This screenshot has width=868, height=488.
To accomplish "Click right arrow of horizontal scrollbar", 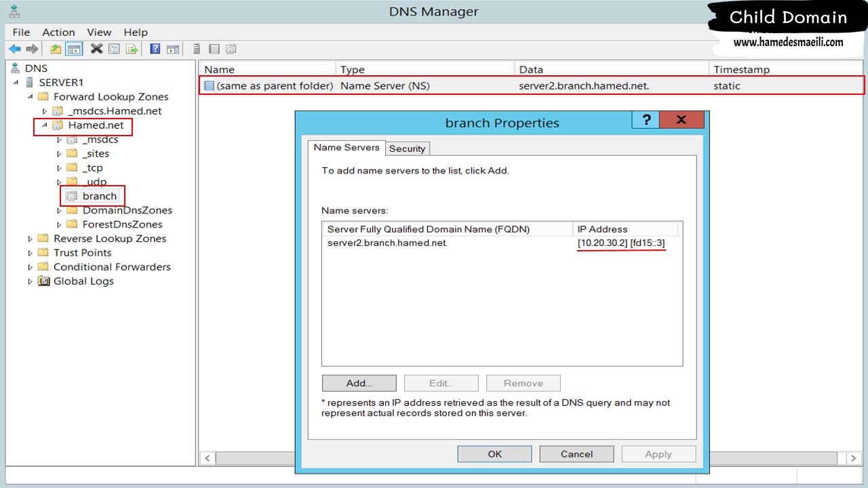I will tap(854, 459).
